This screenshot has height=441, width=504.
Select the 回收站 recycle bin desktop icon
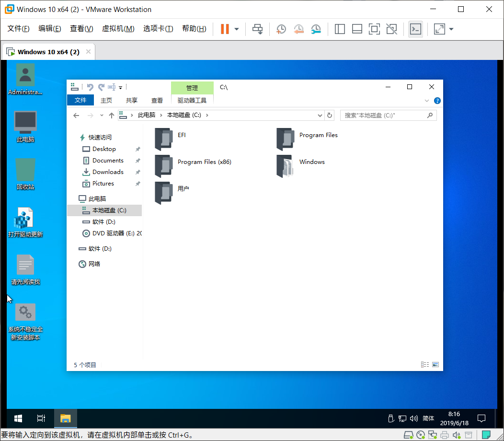(25, 174)
